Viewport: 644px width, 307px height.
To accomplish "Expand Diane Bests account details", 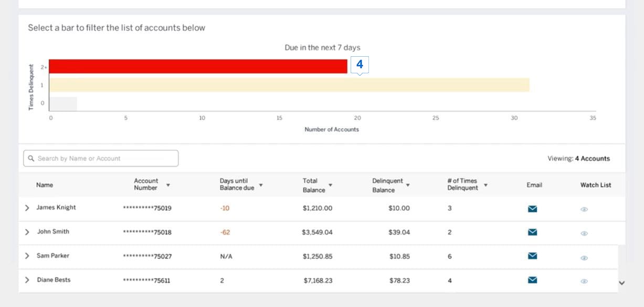I will [27, 280].
